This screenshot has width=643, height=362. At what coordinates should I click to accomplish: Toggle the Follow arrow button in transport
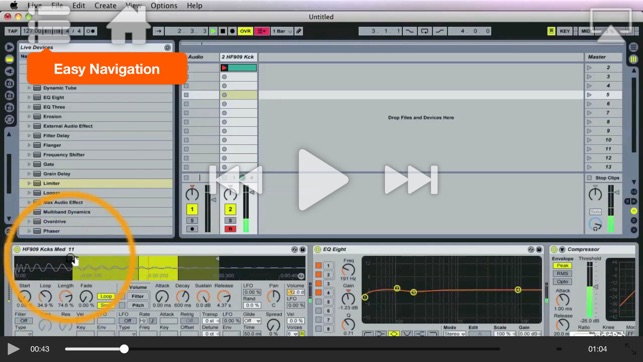click(x=158, y=31)
